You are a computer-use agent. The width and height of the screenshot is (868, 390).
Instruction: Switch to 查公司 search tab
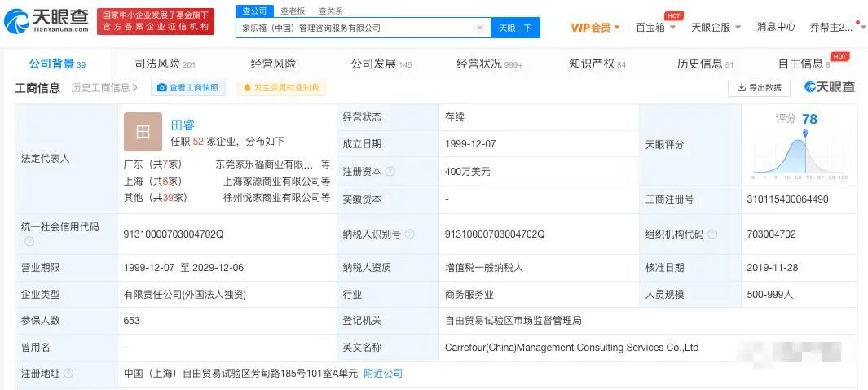(255, 11)
